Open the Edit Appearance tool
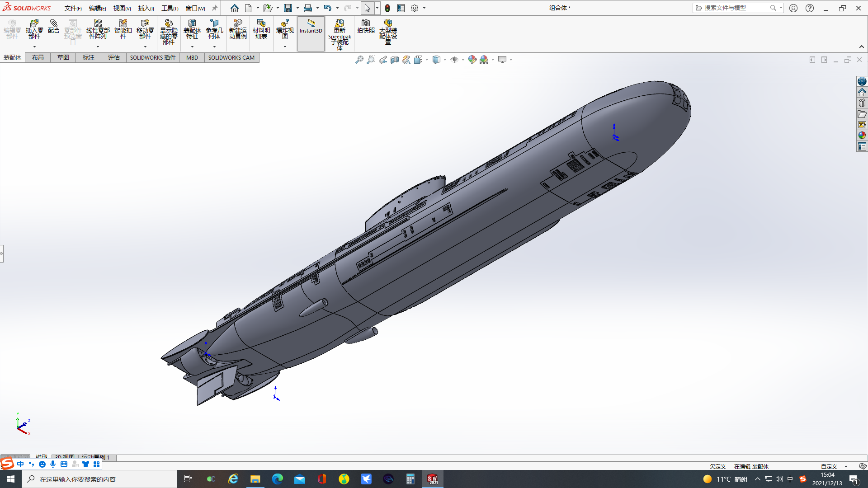The height and width of the screenshot is (488, 868). (x=472, y=60)
